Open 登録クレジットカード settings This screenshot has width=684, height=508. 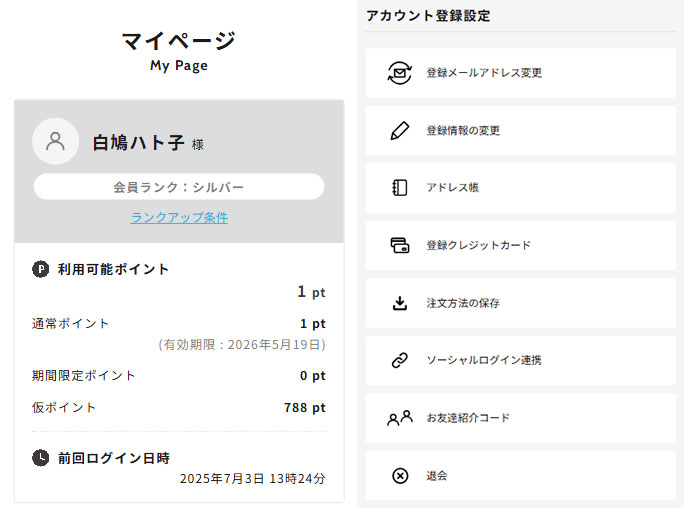click(478, 245)
